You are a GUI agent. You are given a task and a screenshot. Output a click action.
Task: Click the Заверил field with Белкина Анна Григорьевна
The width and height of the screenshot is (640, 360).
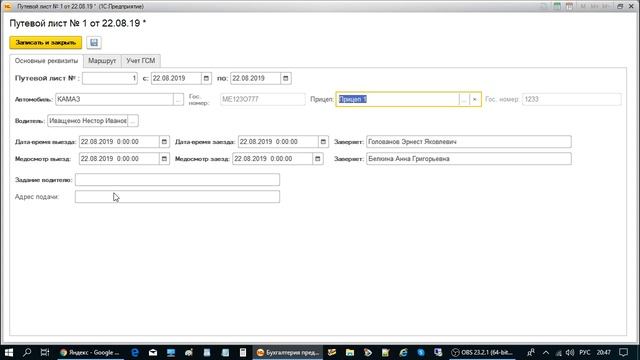point(469,159)
